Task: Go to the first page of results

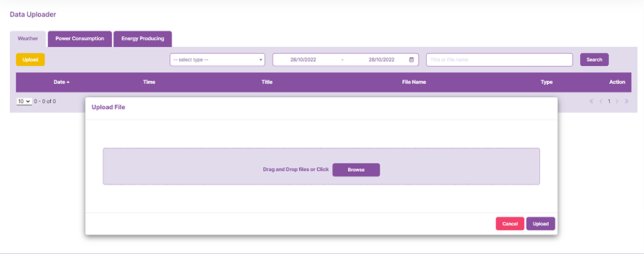Action: [x=591, y=102]
